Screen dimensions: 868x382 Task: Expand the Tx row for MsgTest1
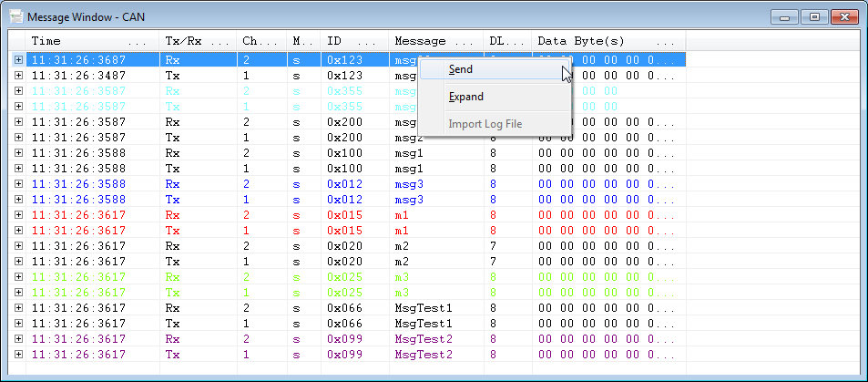coord(18,324)
